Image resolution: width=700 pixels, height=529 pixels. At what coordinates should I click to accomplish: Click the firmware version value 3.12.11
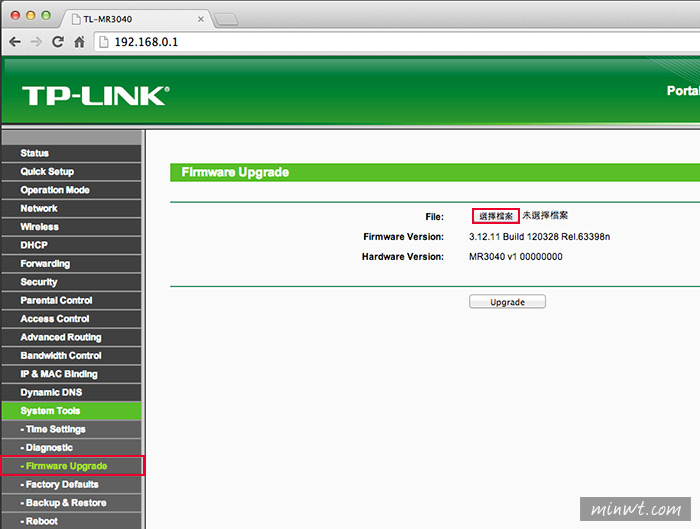pyautogui.click(x=539, y=237)
